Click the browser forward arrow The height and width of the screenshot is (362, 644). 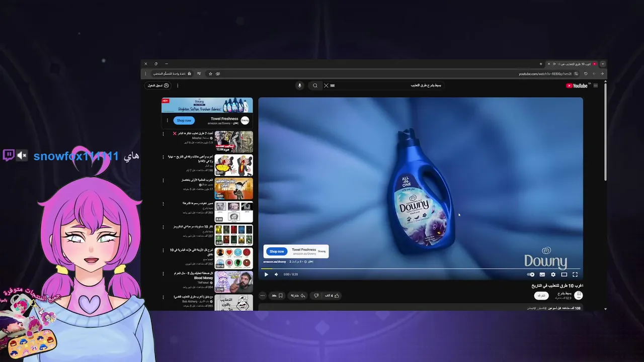pyautogui.click(x=594, y=74)
